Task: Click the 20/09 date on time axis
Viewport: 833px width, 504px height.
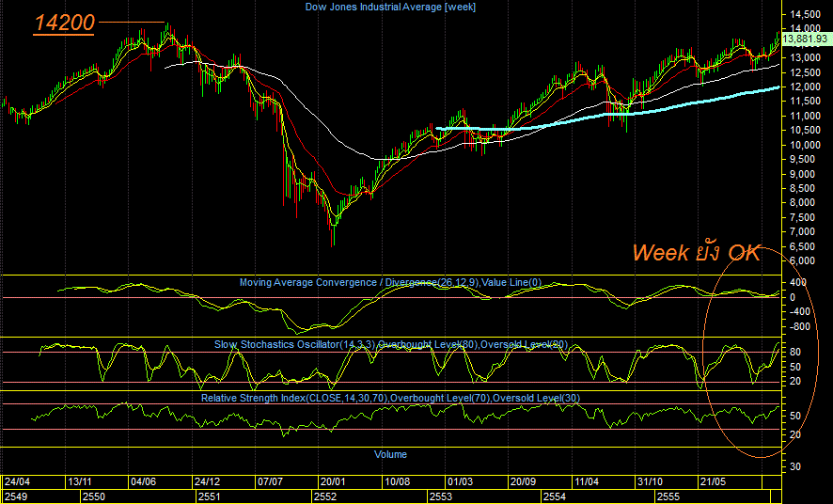Action: click(x=524, y=481)
